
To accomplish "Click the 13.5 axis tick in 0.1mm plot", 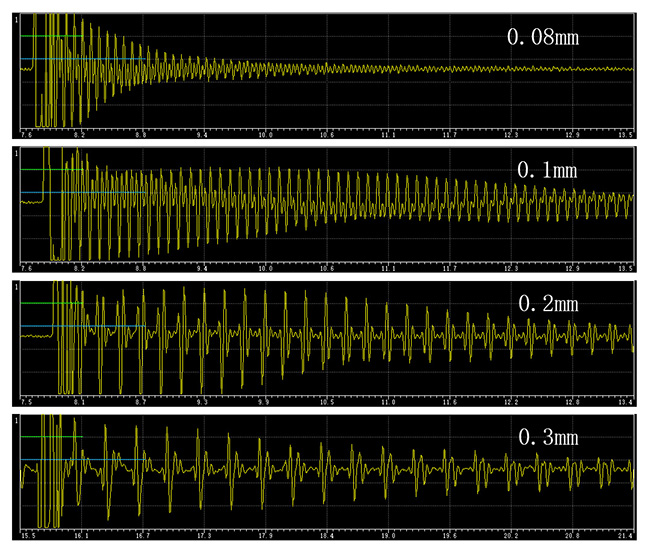I will 626,268.
